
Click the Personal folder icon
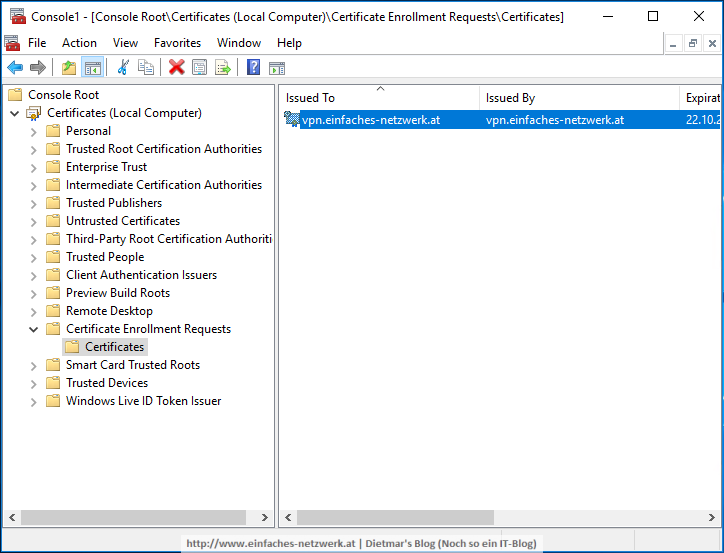[x=53, y=131]
